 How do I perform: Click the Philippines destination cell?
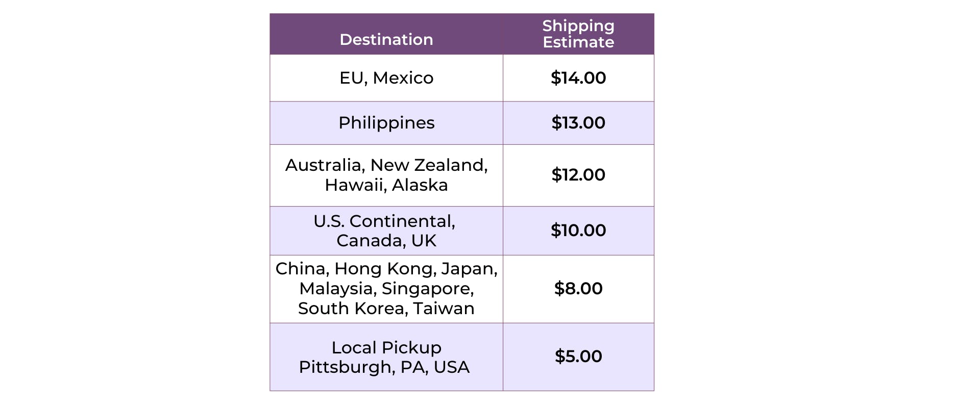[x=386, y=123]
